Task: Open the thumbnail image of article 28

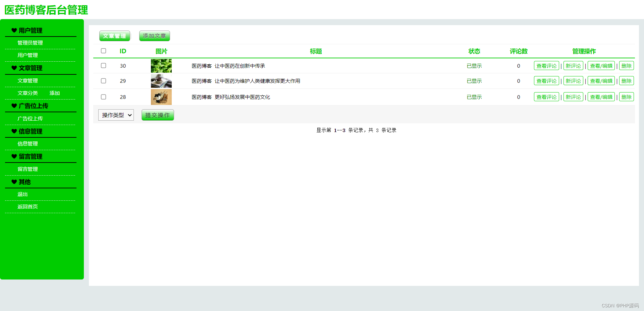Action: (161, 97)
